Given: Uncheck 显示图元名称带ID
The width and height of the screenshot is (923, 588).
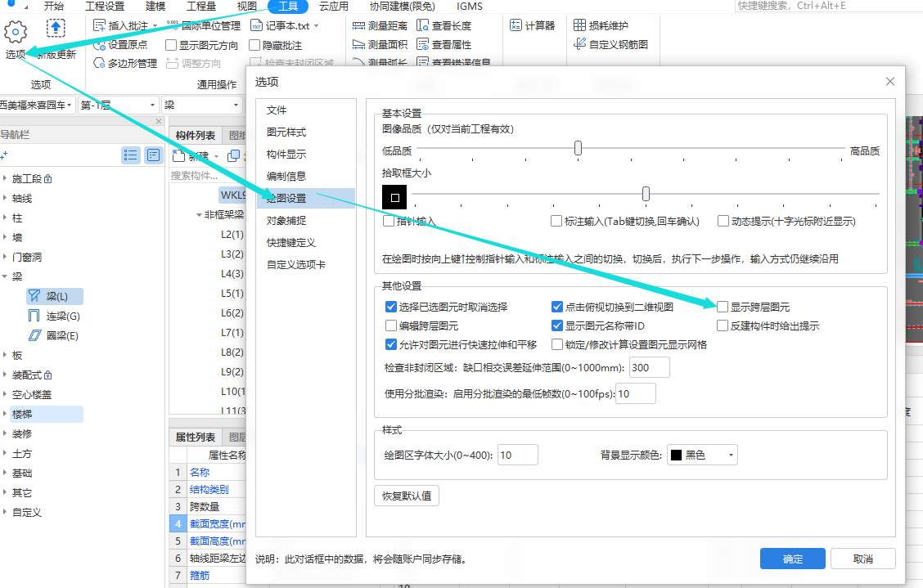Looking at the screenshot, I should (557, 325).
